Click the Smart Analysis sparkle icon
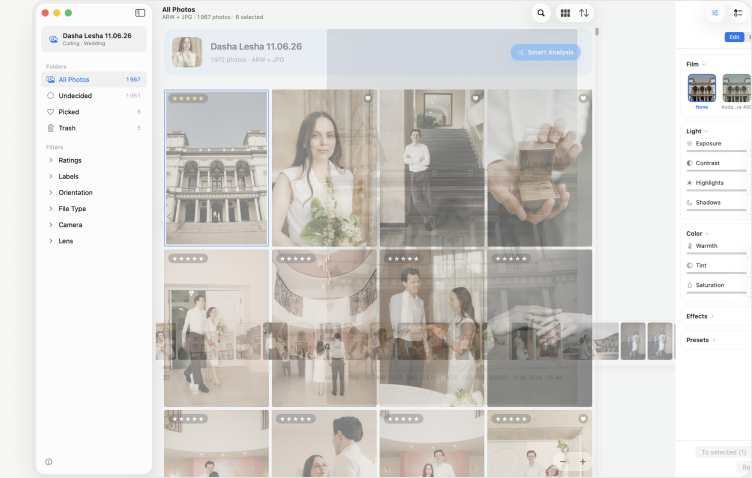Viewport: 752px width, 478px height. click(x=520, y=52)
